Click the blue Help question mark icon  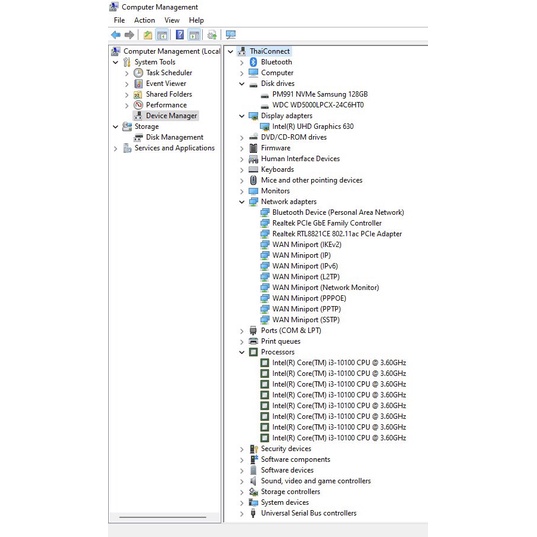point(179,35)
